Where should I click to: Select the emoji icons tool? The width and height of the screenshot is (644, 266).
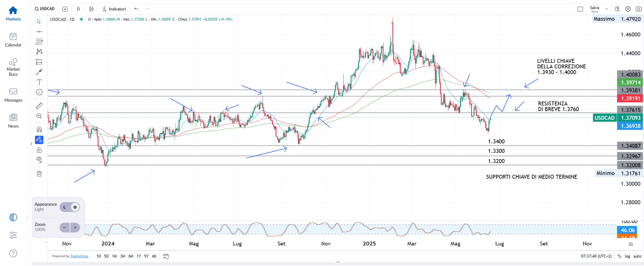(x=39, y=92)
